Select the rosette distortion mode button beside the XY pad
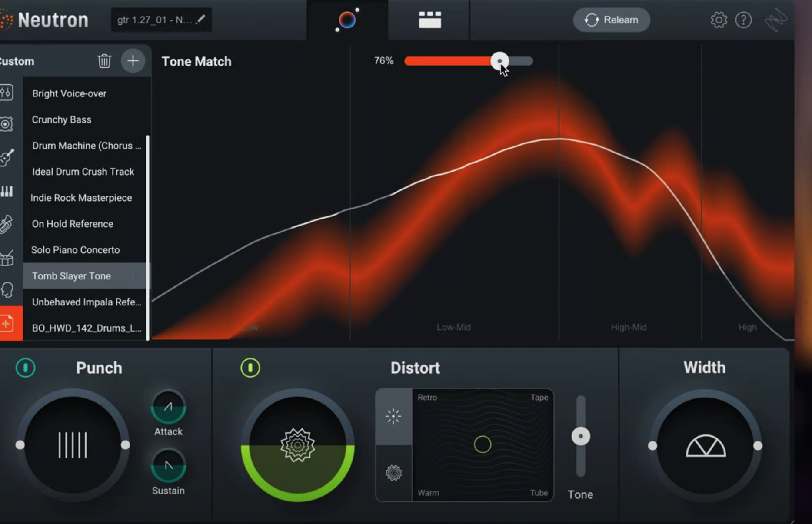 click(x=393, y=473)
